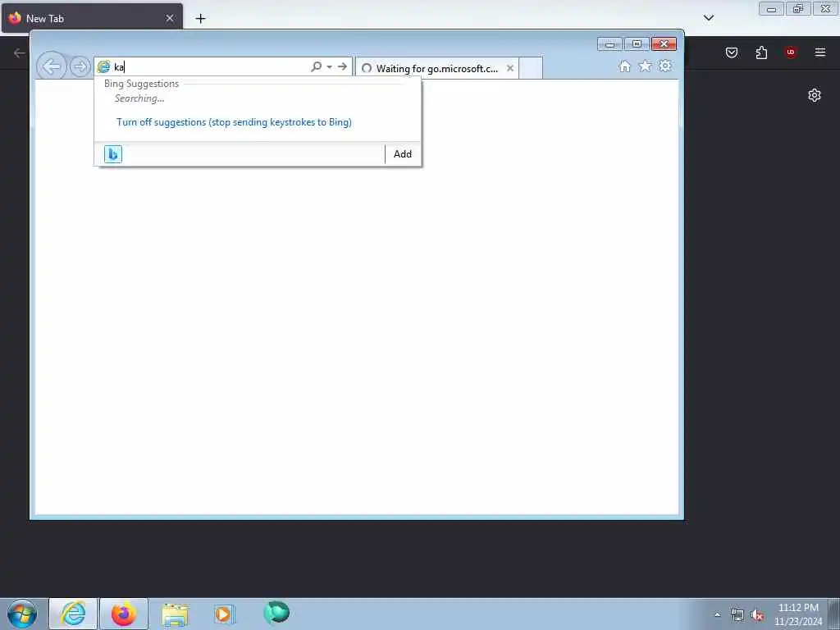Open Firefox new tab personalize gear
Viewport: 840px width, 630px height.
click(815, 95)
